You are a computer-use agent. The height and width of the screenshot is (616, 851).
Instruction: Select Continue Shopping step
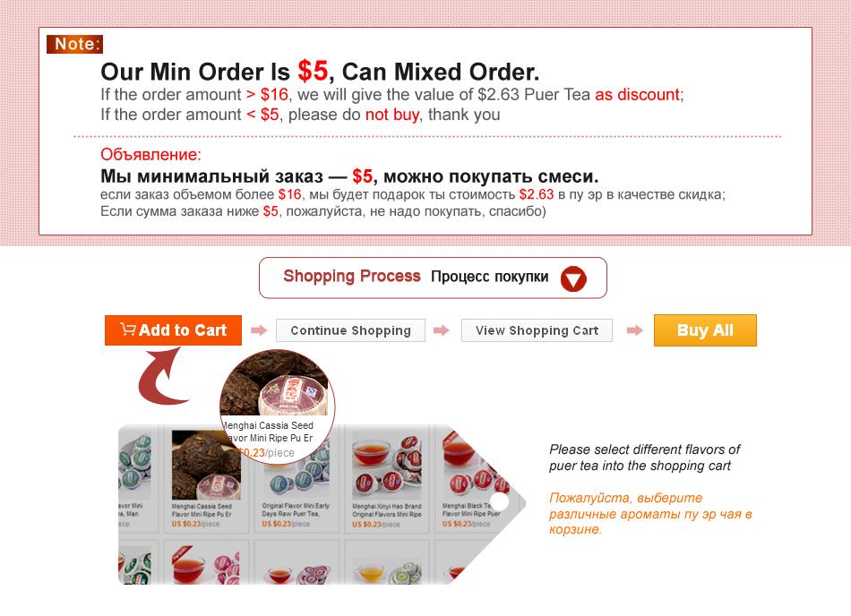point(350,330)
